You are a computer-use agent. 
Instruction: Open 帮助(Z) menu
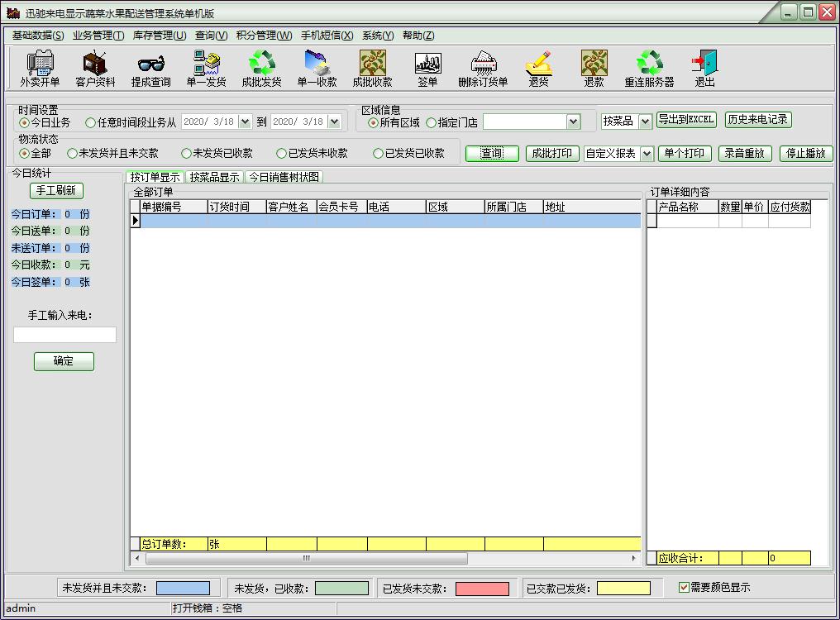tap(418, 36)
